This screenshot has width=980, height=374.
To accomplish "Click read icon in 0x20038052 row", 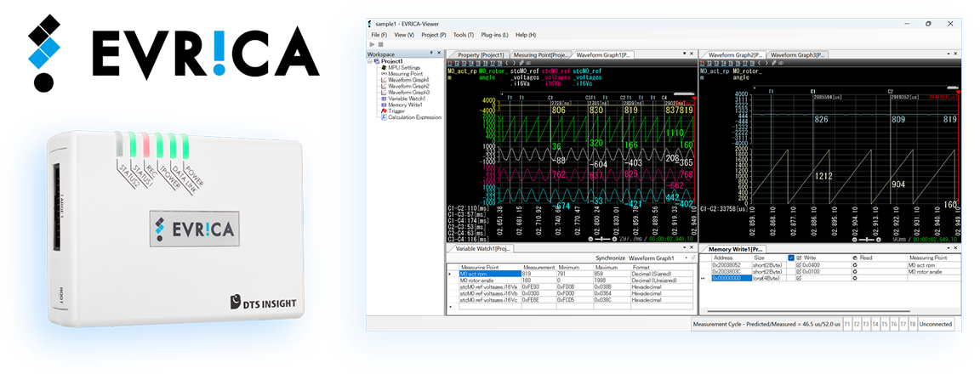I will click(854, 264).
